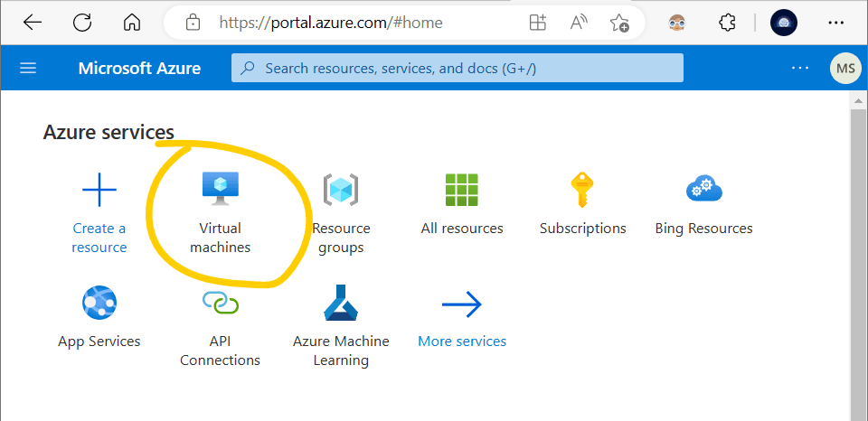The width and height of the screenshot is (868, 421).
Task: Click the Subscriptions label
Action: 583,229
